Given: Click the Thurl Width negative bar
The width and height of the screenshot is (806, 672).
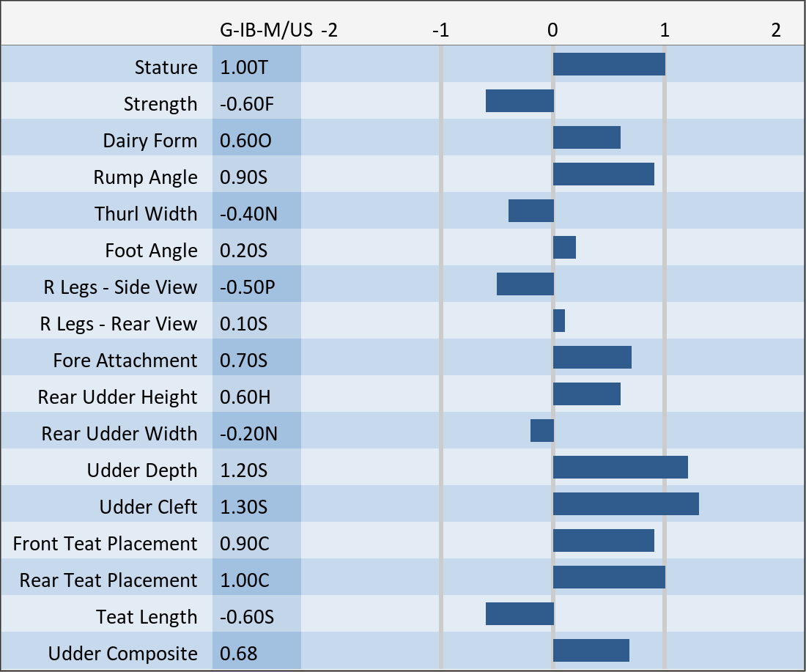Looking at the screenshot, I should click(530, 211).
